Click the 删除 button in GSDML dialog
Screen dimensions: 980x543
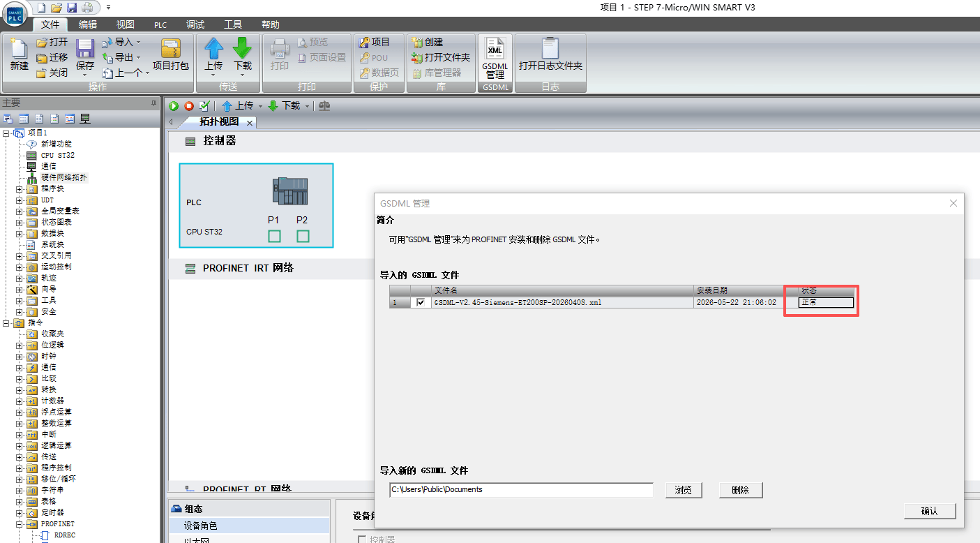[741, 490]
